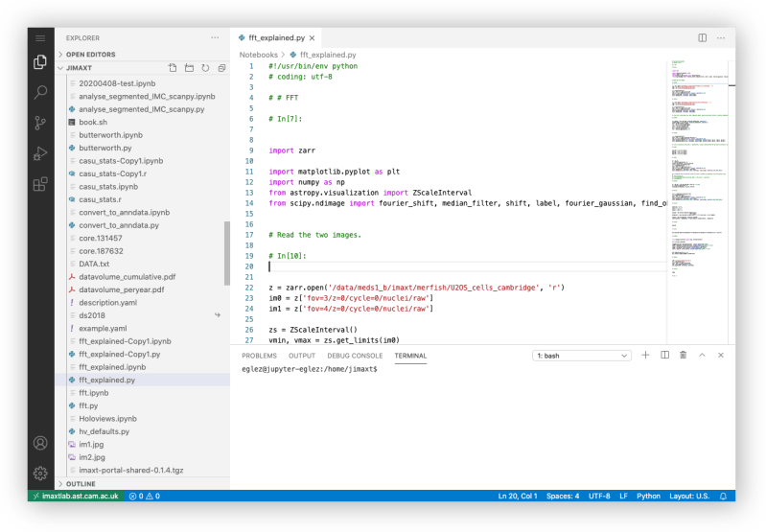The height and width of the screenshot is (532, 766).
Task: Select language mode Python in status bar
Action: point(648,496)
